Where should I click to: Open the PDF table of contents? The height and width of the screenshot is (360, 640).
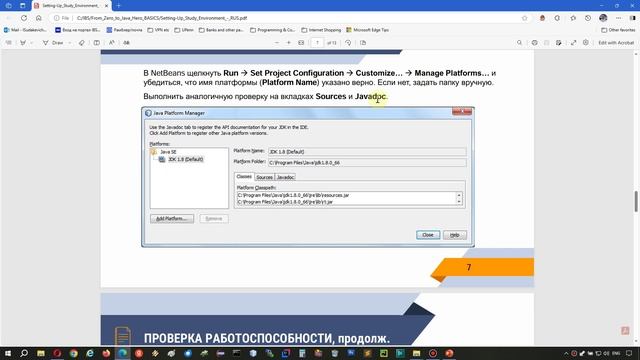coord(9,42)
